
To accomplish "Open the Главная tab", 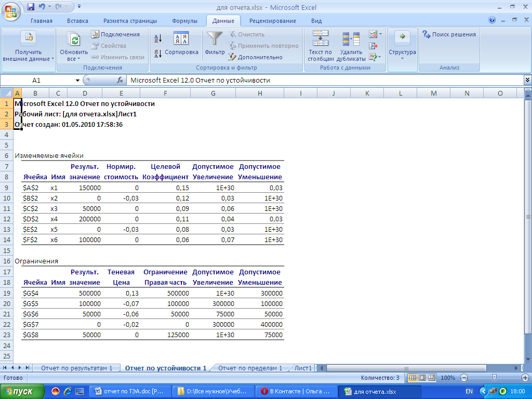I will (x=42, y=21).
